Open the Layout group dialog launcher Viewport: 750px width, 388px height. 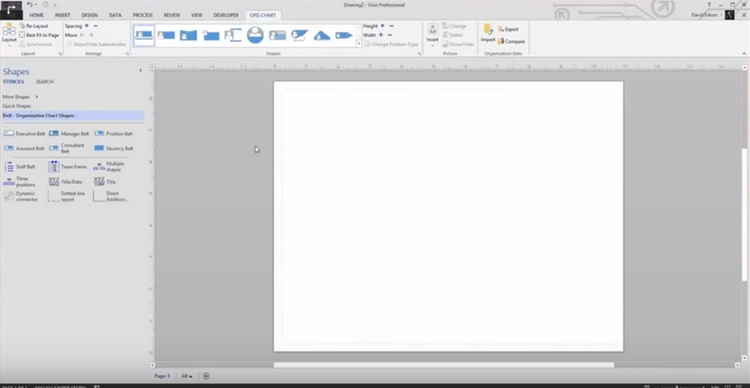pos(60,54)
